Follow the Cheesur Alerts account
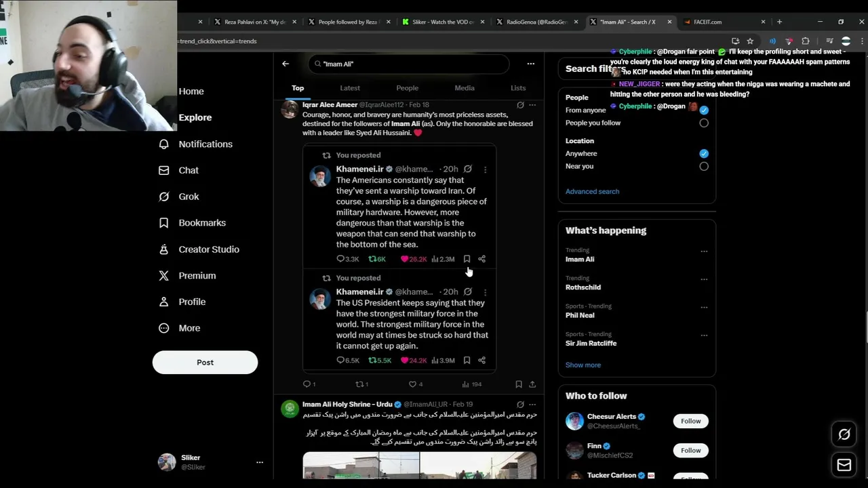 coord(690,422)
